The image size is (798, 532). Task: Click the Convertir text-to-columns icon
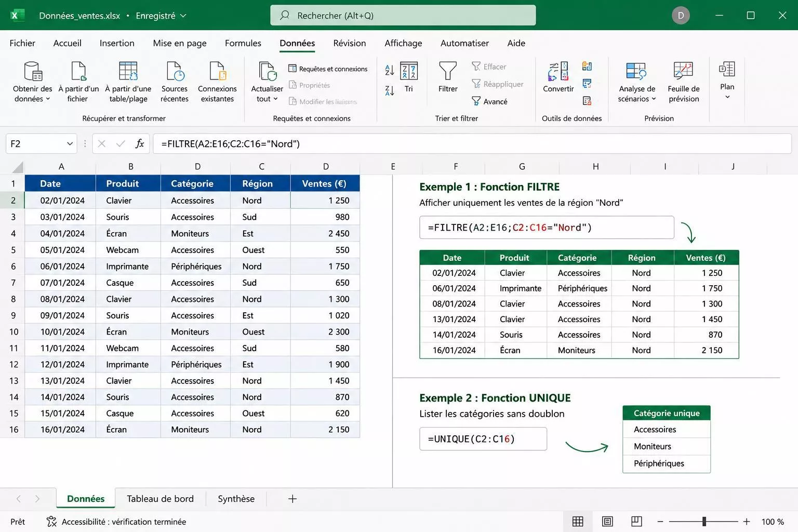click(x=558, y=72)
